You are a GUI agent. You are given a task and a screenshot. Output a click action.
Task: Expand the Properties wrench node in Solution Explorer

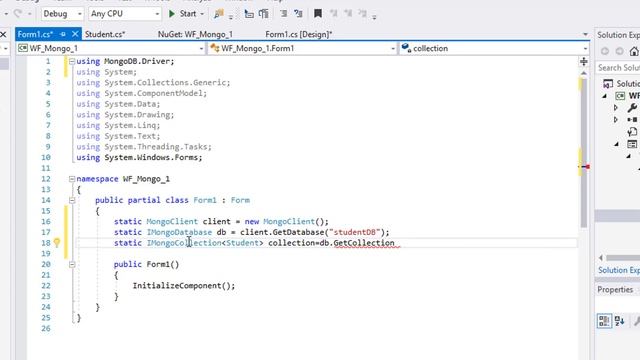pyautogui.click(x=616, y=108)
